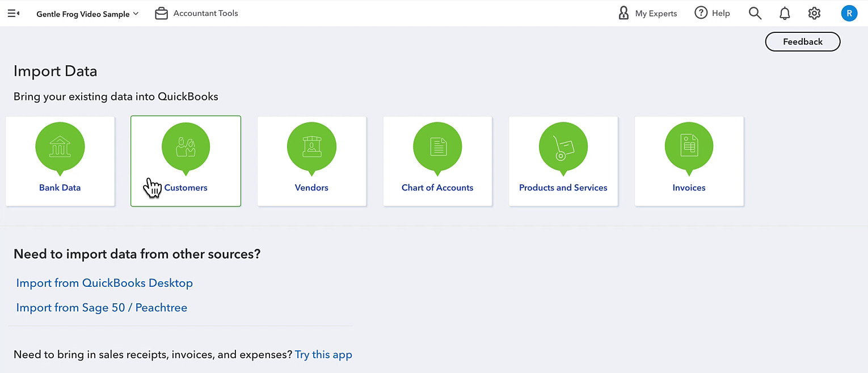Viewport: 868px width, 373px height.
Task: Expand the Gentle Frog Video Sample dropdown
Action: (87, 14)
